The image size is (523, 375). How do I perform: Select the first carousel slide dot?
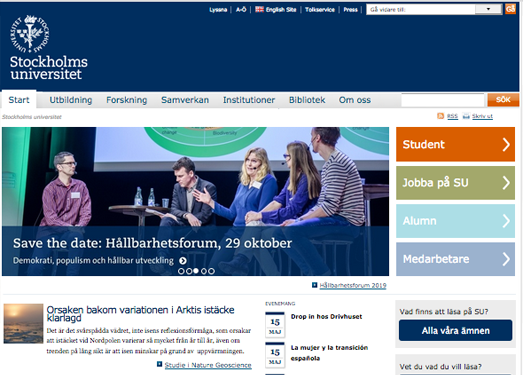point(181,271)
